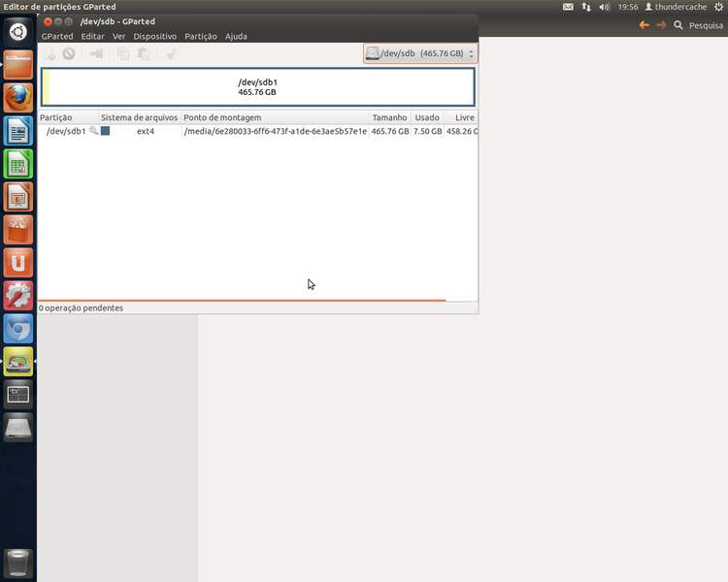Open the Editar menu

(92, 36)
